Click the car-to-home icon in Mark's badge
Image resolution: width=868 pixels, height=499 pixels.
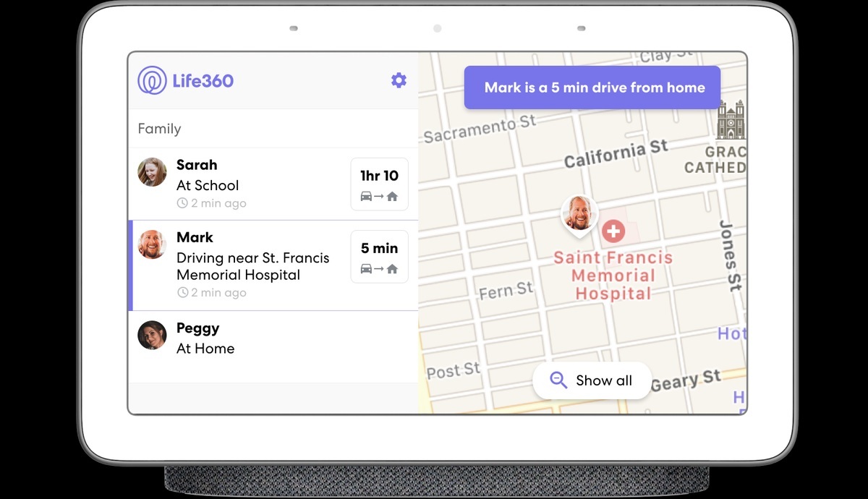pos(379,269)
